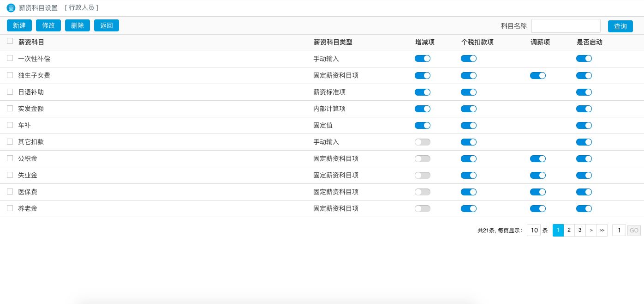This screenshot has width=644, height=304.
Task: Focus the 科目名称 search field
Action: tap(566, 26)
